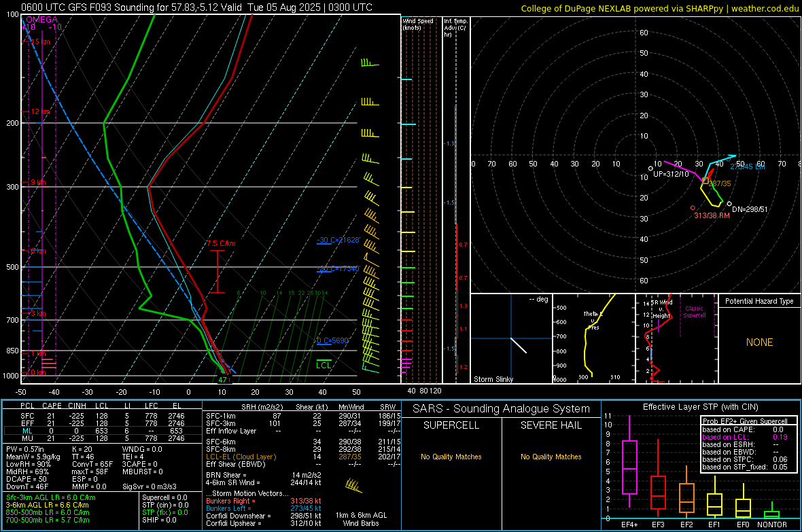Click the 0 C=5690' freezing level label
Viewport: 802px width, 532px height.
[333, 340]
